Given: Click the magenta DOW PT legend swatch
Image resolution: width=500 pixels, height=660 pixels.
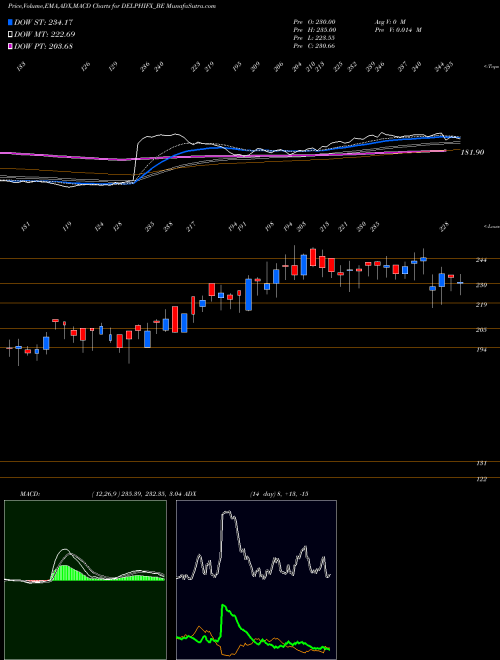Looking at the screenshot, I should coord(10,46).
